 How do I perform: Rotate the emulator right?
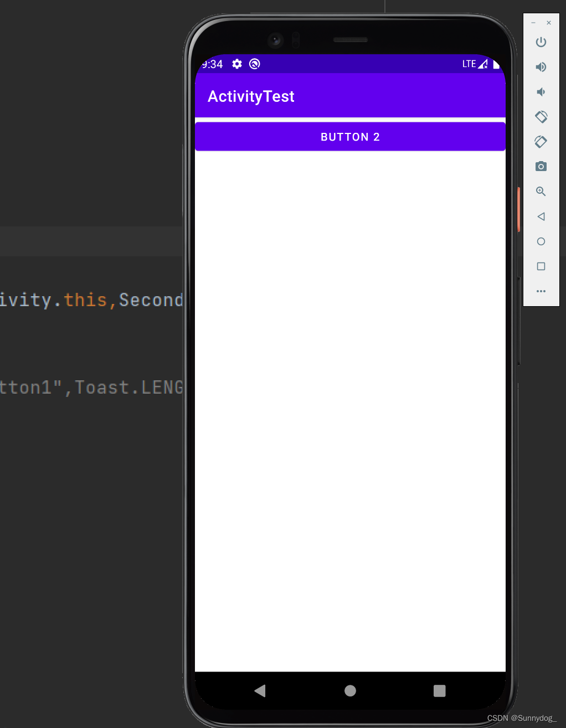coord(541,142)
